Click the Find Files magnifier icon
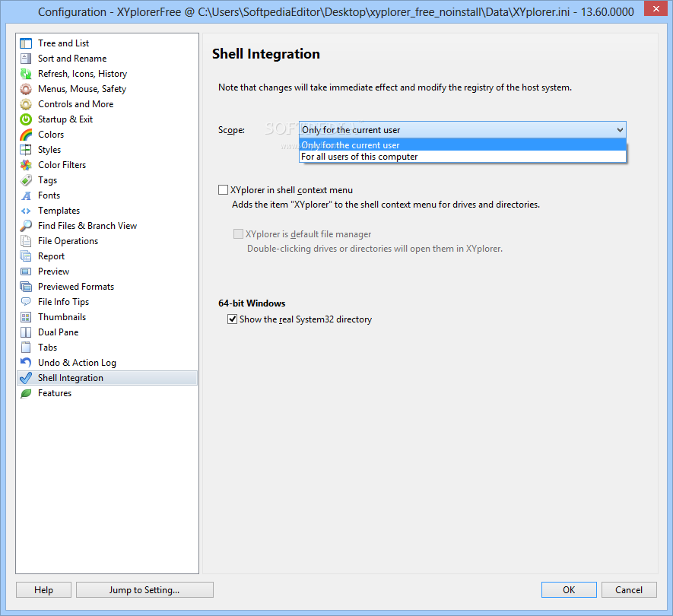Viewport: 673px width, 616px height. [x=26, y=226]
